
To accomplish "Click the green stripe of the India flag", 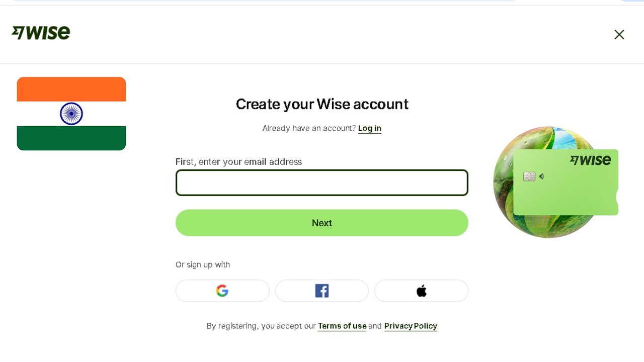I will click(x=71, y=138).
